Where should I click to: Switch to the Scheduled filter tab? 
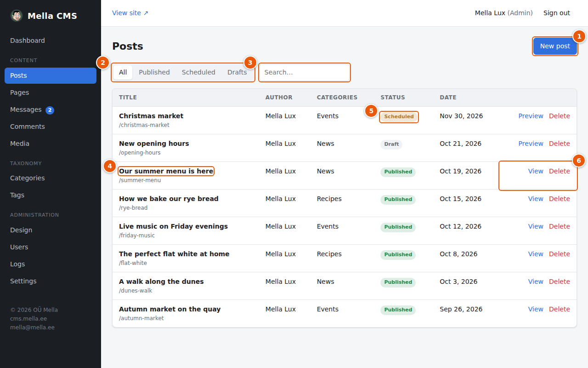coord(198,72)
